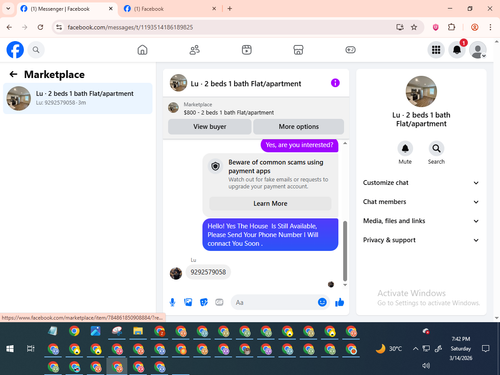The height and width of the screenshot is (375, 500).
Task: Open the account profile avatar menu
Action: coord(478,50)
